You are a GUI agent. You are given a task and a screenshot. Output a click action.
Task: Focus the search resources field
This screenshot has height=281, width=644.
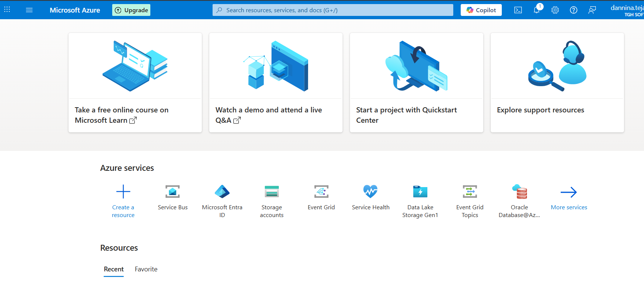pos(333,10)
